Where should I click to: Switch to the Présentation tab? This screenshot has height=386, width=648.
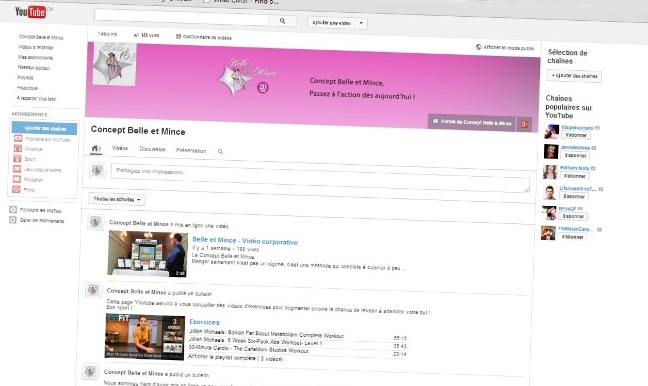click(191, 150)
